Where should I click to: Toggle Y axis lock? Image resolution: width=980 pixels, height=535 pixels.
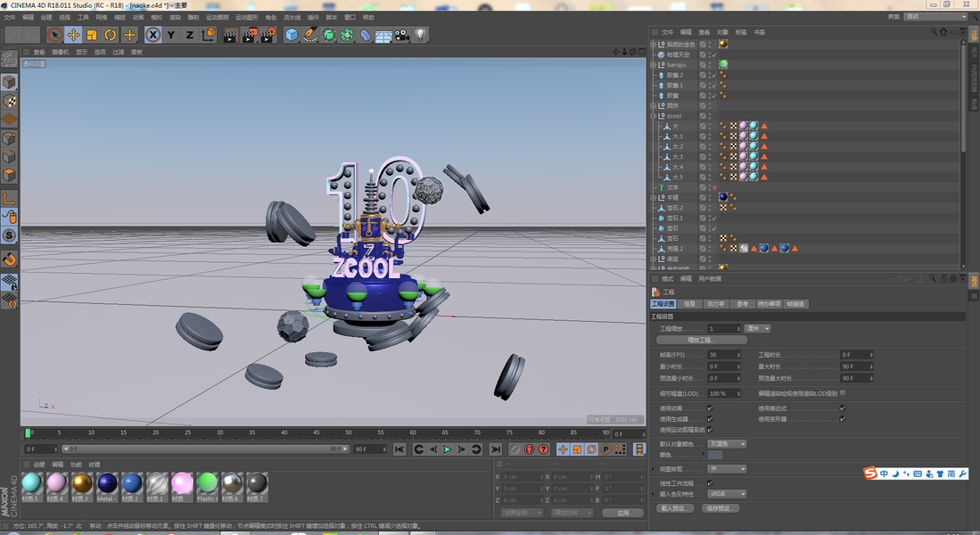[x=171, y=35]
